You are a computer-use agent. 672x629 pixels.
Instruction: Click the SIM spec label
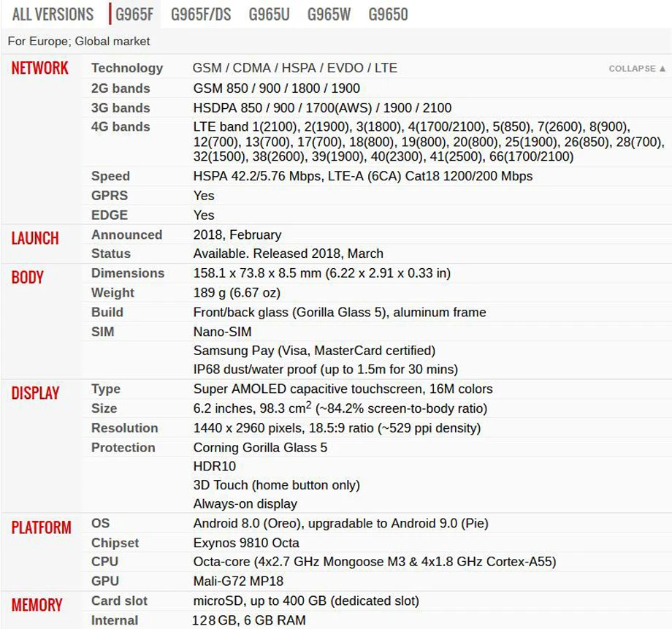point(103,332)
